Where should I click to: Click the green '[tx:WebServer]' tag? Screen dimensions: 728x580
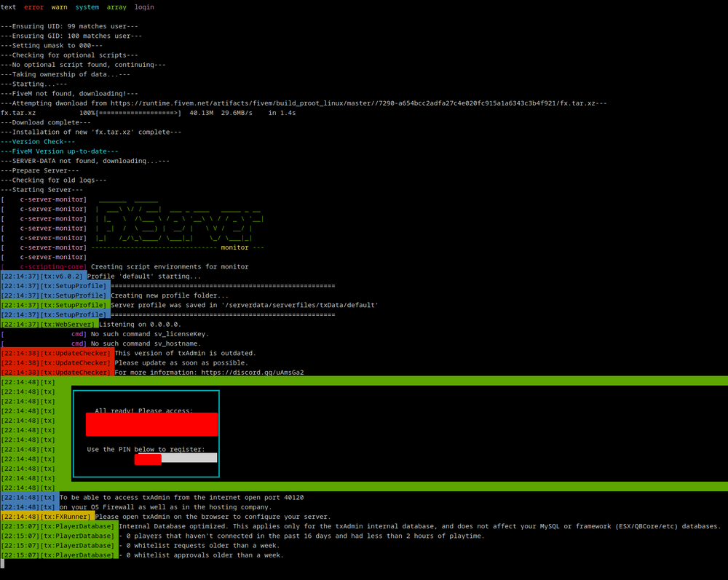pyautogui.click(x=67, y=325)
